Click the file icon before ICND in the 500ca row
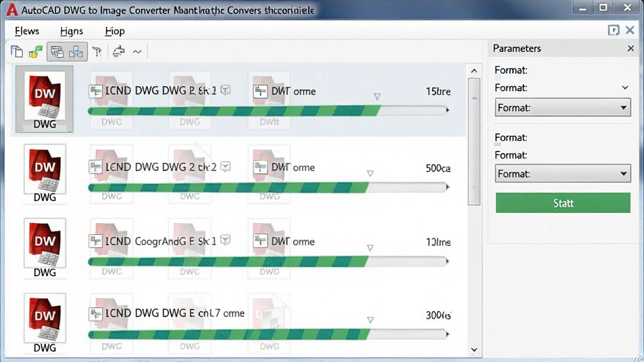This screenshot has height=362, width=644. (x=96, y=167)
